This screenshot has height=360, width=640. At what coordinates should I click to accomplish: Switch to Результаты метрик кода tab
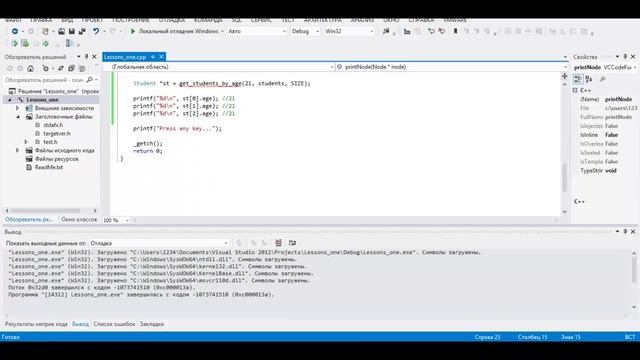pyautogui.click(x=36, y=324)
